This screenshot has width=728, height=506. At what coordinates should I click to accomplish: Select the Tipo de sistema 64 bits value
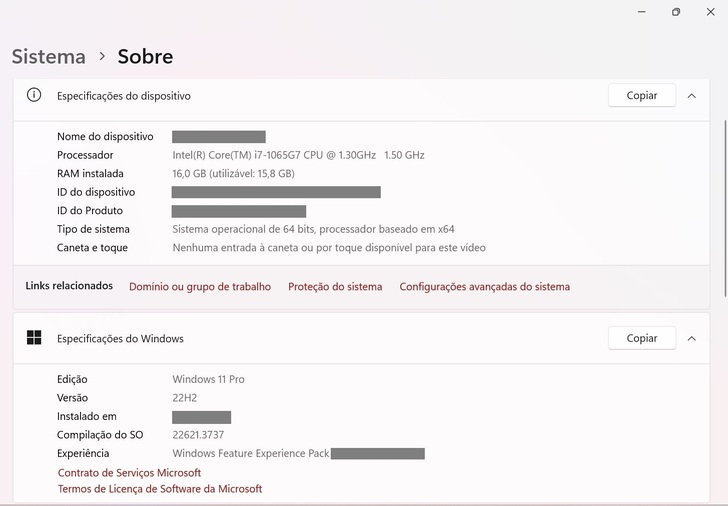pos(313,229)
